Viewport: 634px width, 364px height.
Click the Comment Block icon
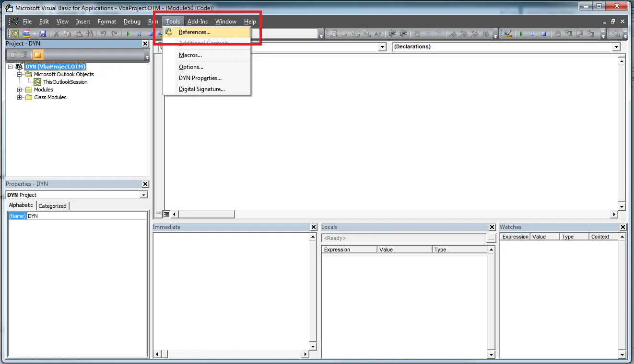428,34
